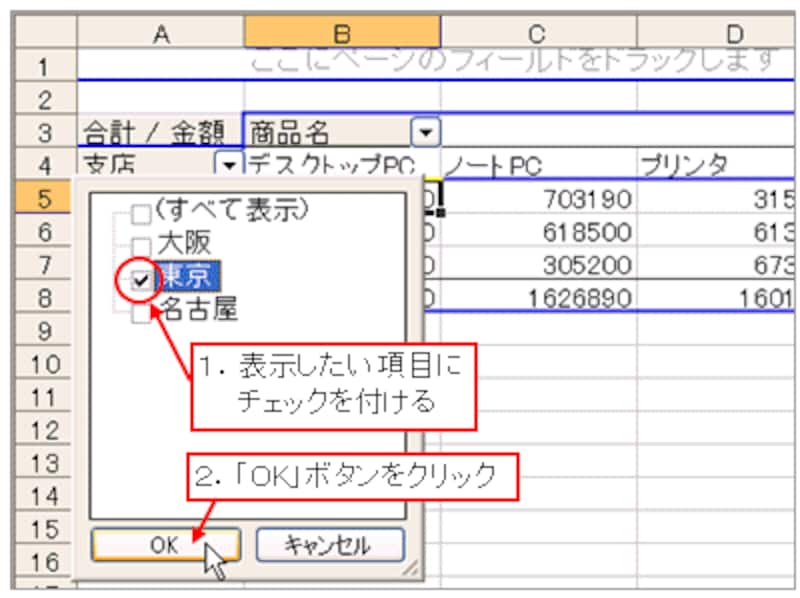Image resolution: width=800 pixels, height=598 pixels.
Task: Select row 5 header
Action: pyautogui.click(x=43, y=198)
